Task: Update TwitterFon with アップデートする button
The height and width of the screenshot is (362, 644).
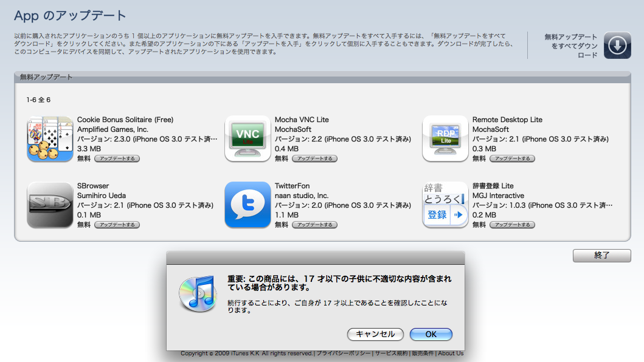Action: 314,225
